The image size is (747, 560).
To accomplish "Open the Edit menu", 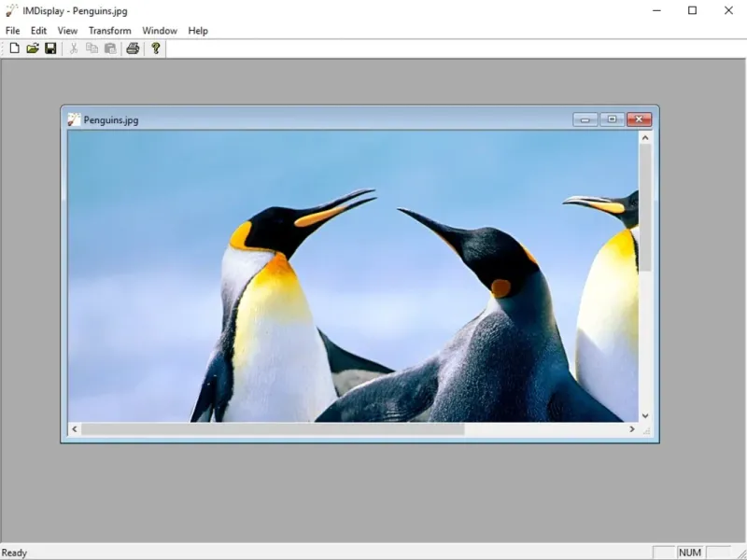I will tap(38, 31).
